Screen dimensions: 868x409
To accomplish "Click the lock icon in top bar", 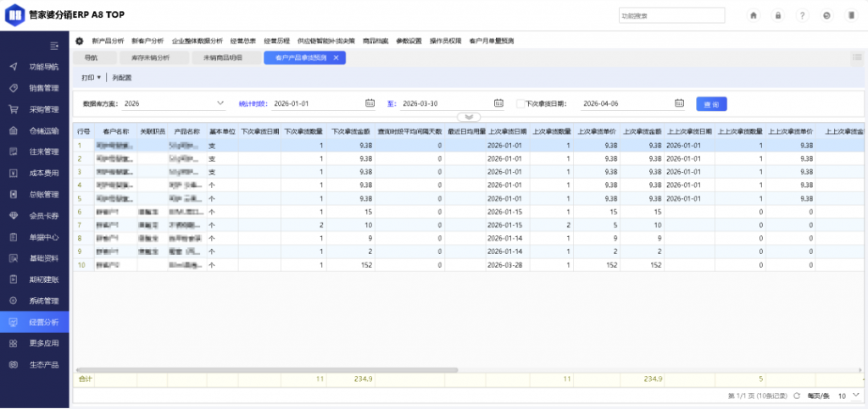I will [778, 15].
